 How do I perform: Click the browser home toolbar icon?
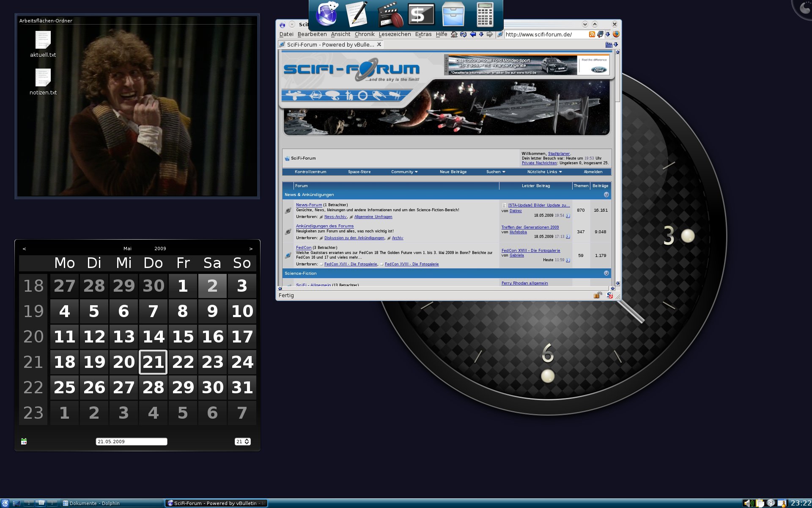pos(454,34)
